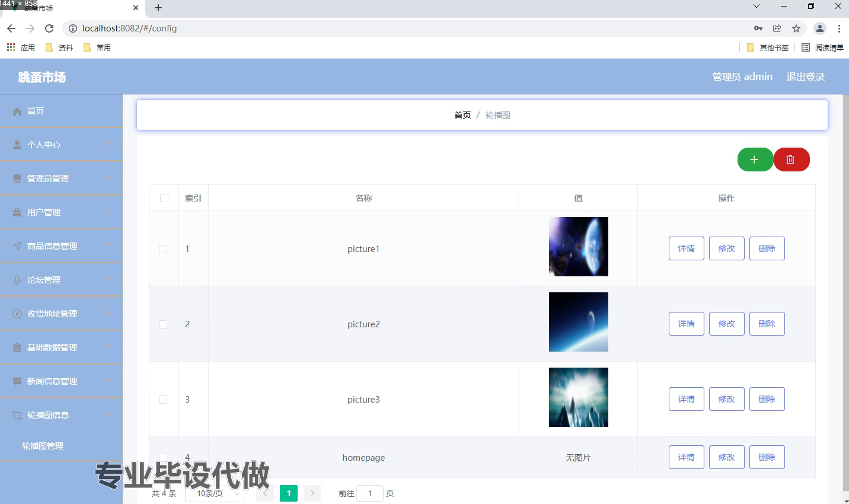
Task: Click the horizon thumbnail of picture2
Action: [x=579, y=322]
